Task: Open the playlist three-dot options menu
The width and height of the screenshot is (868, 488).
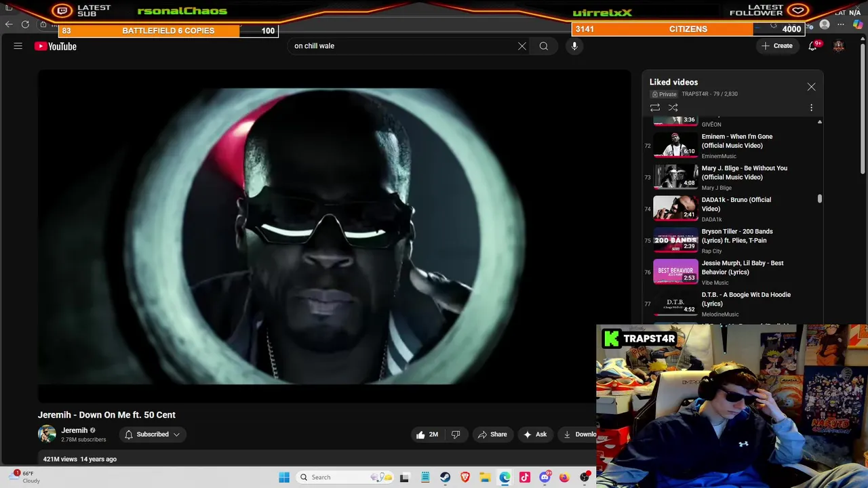Action: tap(811, 108)
